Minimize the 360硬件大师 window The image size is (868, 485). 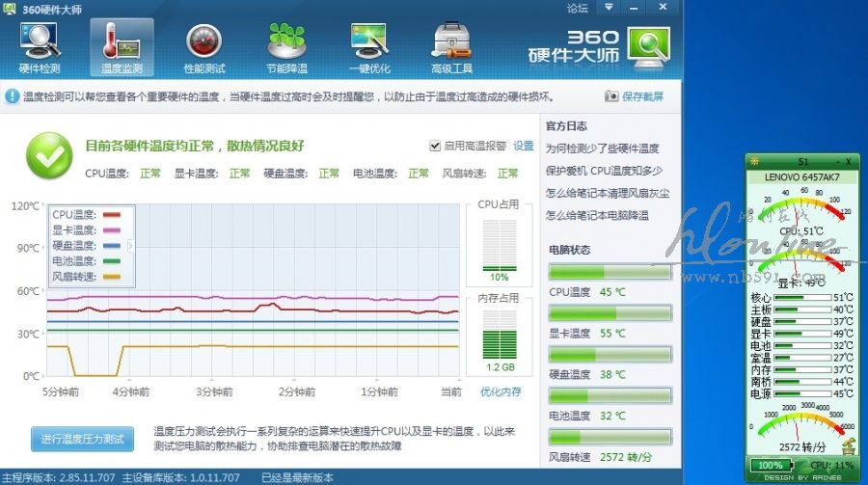tap(634, 7)
